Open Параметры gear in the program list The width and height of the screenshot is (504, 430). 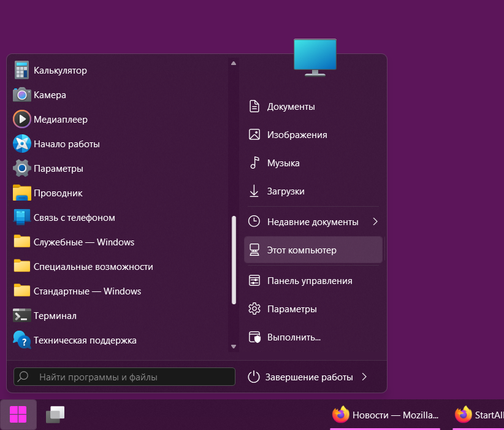pyautogui.click(x=22, y=168)
